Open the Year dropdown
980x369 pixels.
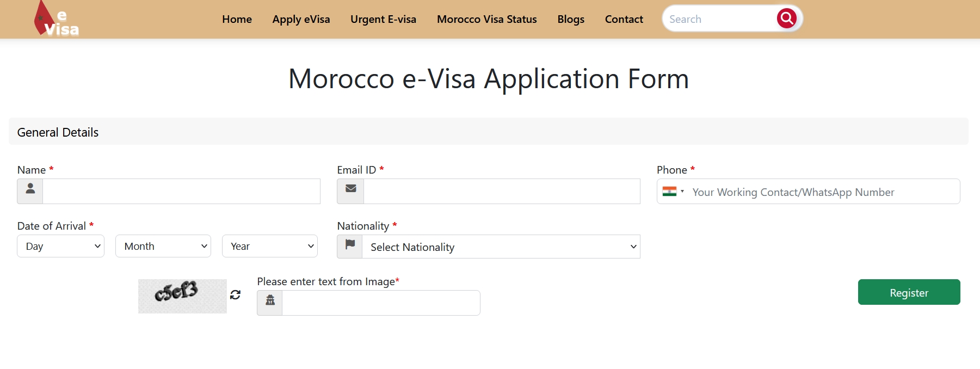[269, 246]
